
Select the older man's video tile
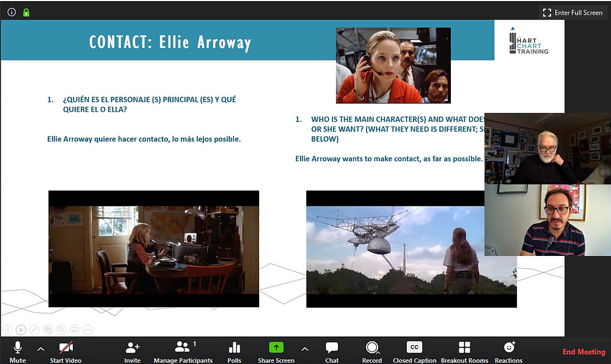tap(547, 148)
